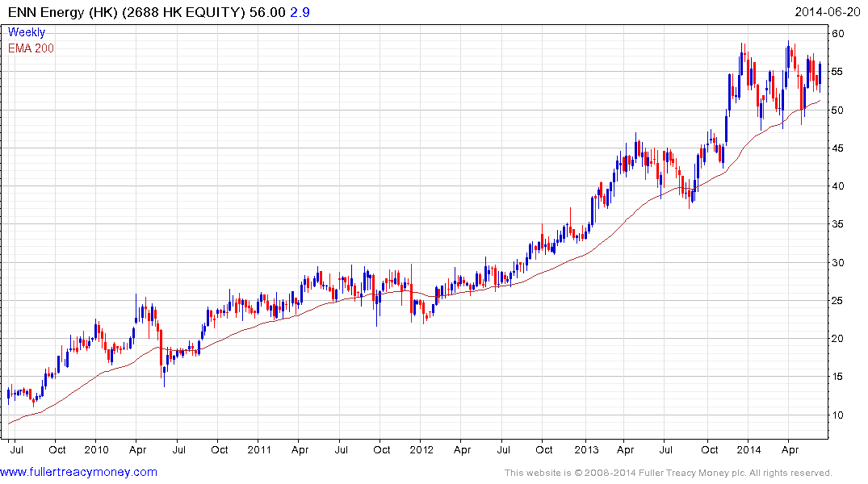868x484 pixels.
Task: Click the 15 price axis label
Action: 838,377
